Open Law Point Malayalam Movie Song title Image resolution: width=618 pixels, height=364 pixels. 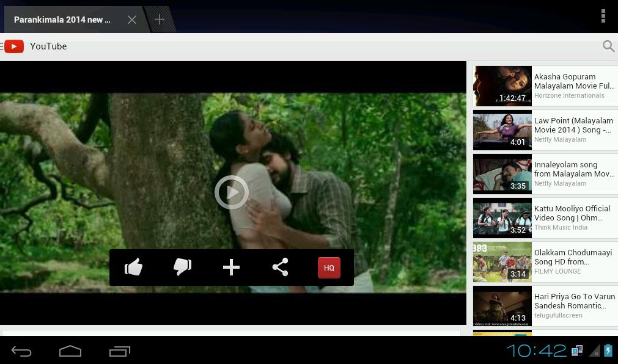[574, 125]
